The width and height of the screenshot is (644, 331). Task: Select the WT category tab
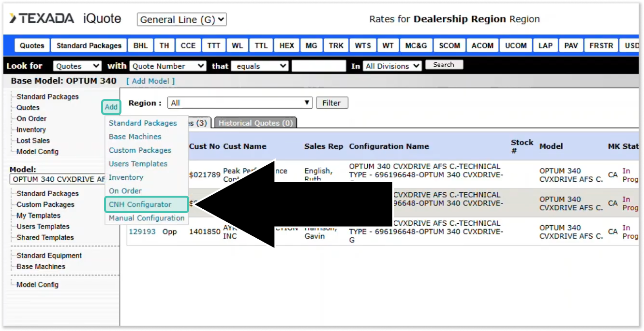point(388,45)
